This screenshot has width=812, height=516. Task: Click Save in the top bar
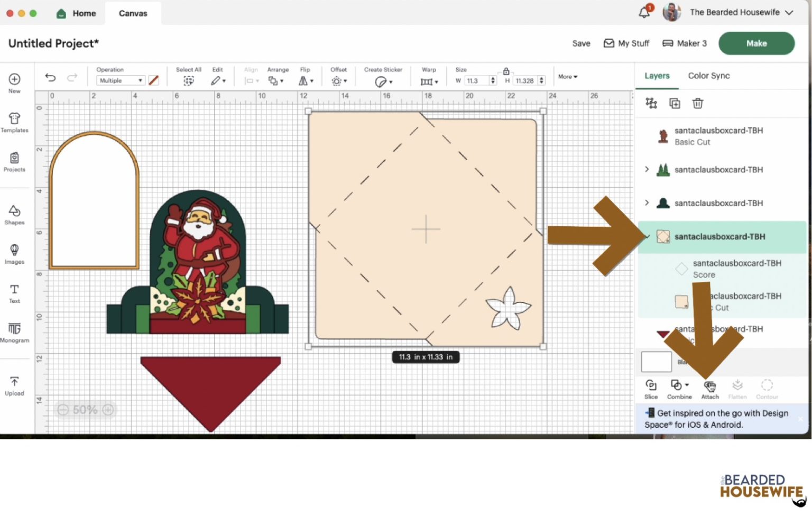581,43
